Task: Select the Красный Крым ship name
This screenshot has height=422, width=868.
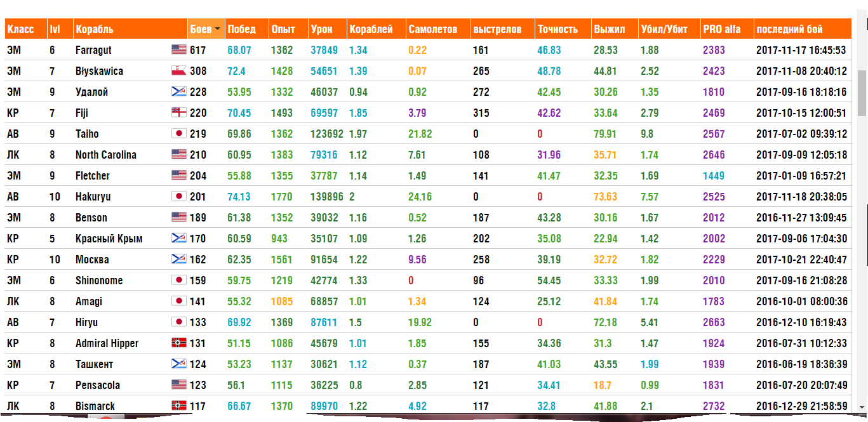Action: pyautogui.click(x=109, y=239)
